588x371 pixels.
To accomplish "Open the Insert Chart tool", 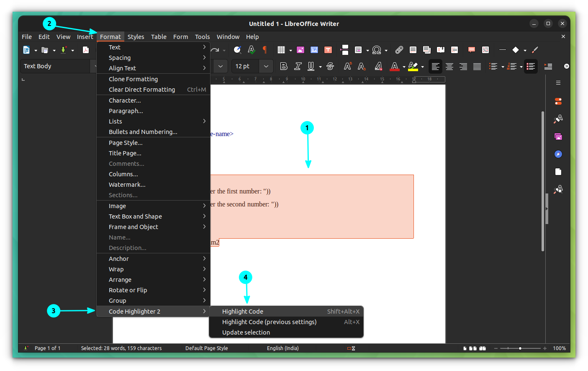I will pos(314,50).
